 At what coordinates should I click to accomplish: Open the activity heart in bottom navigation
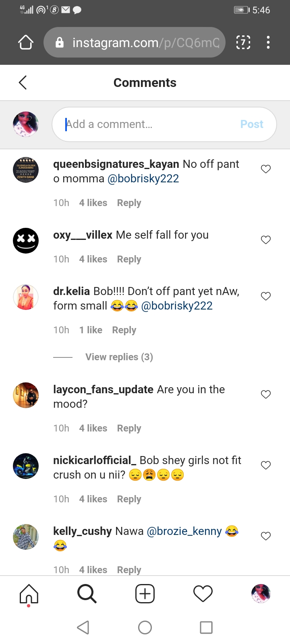click(203, 594)
